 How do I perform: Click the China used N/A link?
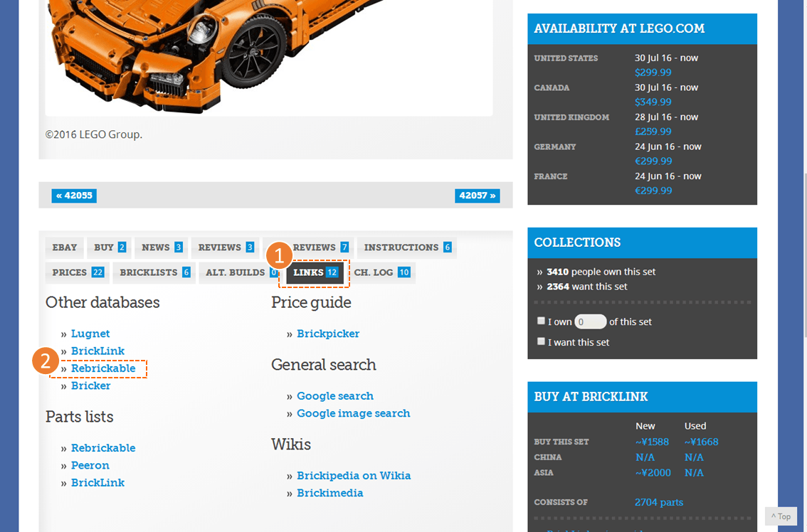[694, 457]
